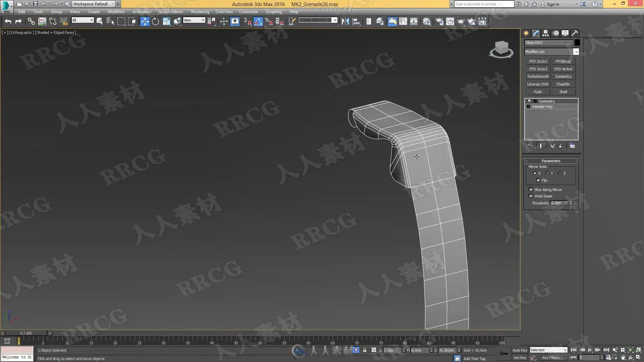Open the Modifier List dropdown
This screenshot has width=644, height=362.
tap(576, 52)
